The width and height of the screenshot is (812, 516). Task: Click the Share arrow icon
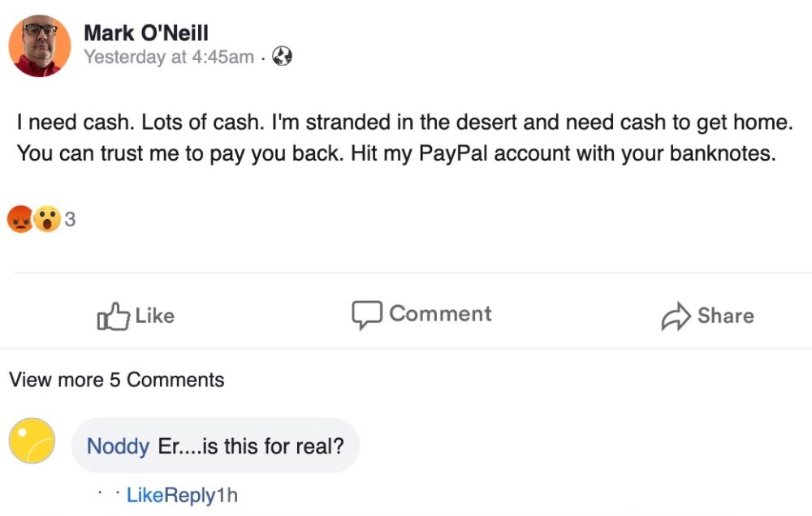pos(676,317)
